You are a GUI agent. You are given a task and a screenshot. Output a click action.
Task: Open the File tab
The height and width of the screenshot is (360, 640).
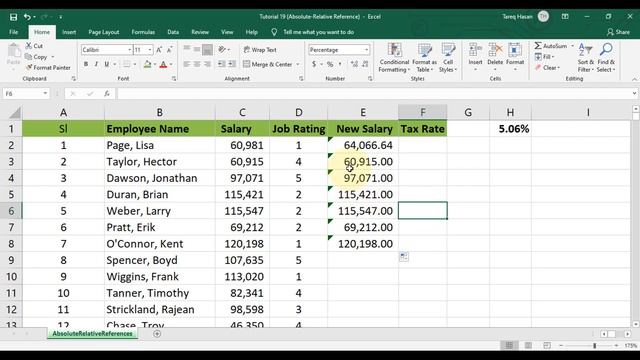point(13,32)
